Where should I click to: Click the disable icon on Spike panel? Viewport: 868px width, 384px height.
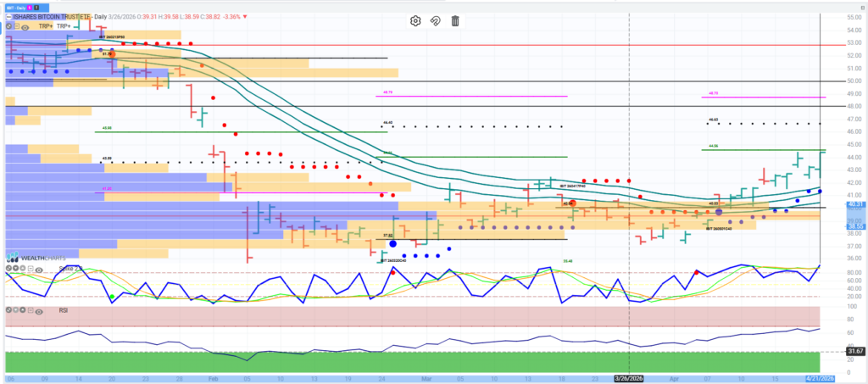8,269
